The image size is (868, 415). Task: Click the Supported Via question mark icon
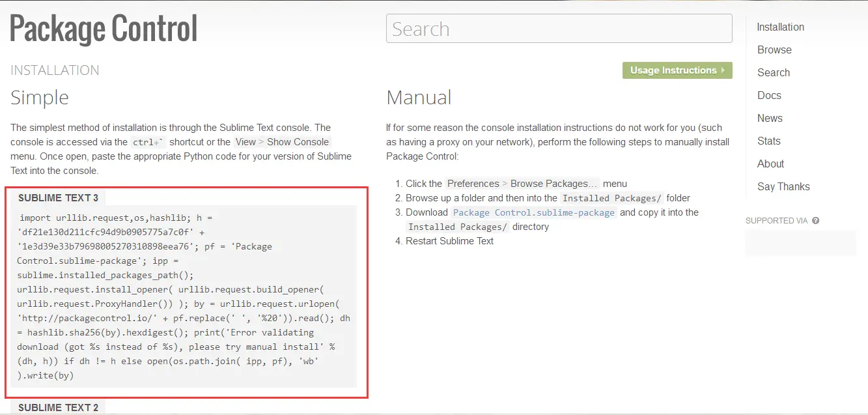pyautogui.click(x=816, y=221)
